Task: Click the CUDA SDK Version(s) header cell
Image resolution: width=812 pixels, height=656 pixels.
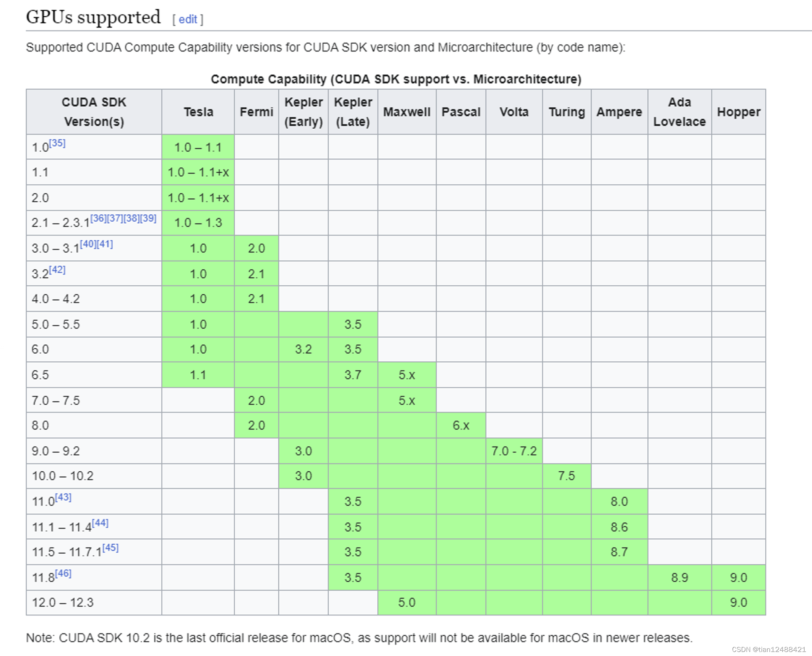Action: (x=94, y=112)
